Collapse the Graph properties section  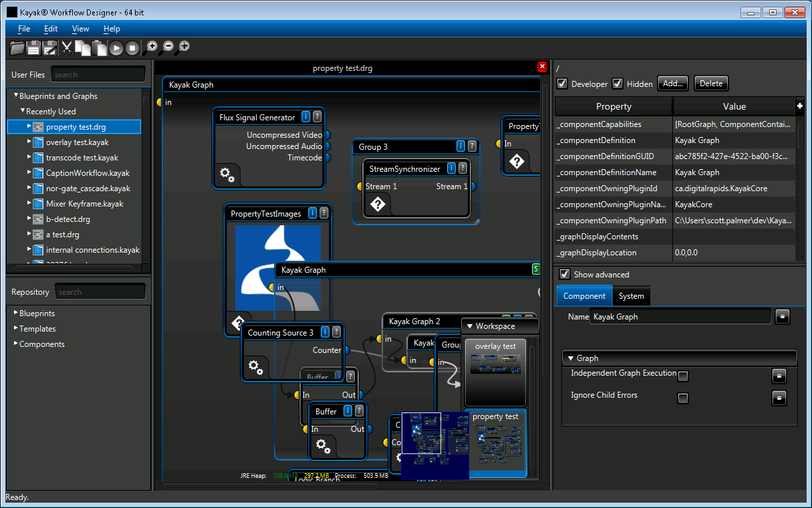pyautogui.click(x=571, y=358)
